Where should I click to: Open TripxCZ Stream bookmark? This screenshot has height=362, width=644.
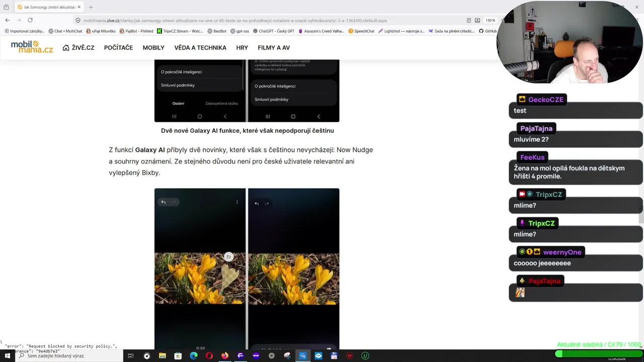180,31
